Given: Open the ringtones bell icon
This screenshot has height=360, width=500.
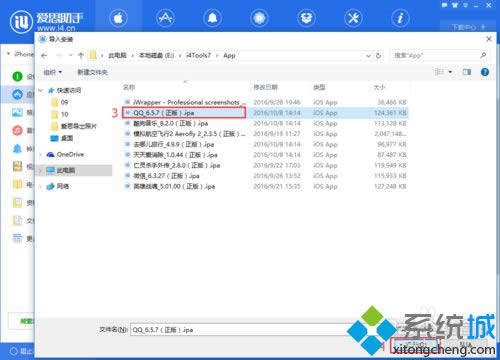Looking at the screenshot, I should pos(212,18).
